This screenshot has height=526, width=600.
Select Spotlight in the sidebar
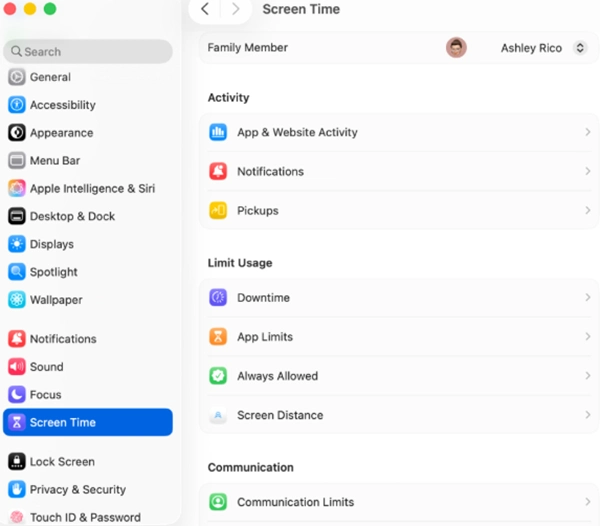tap(88, 272)
